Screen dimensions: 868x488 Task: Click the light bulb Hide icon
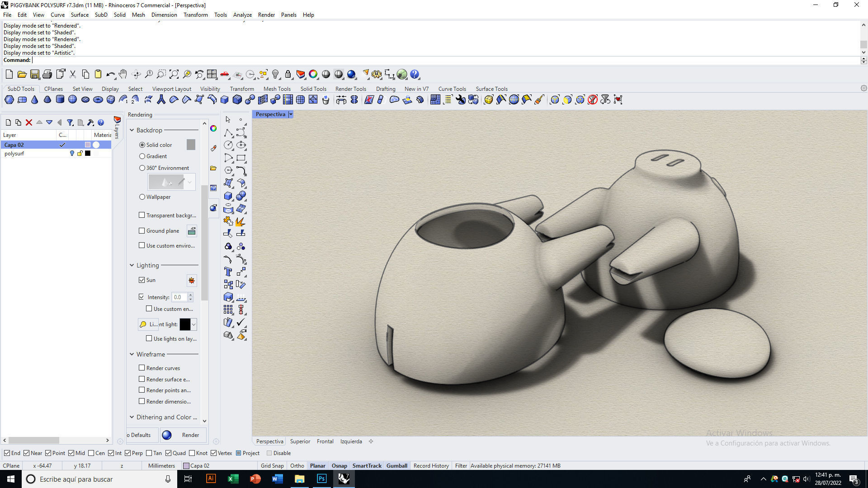(275, 75)
